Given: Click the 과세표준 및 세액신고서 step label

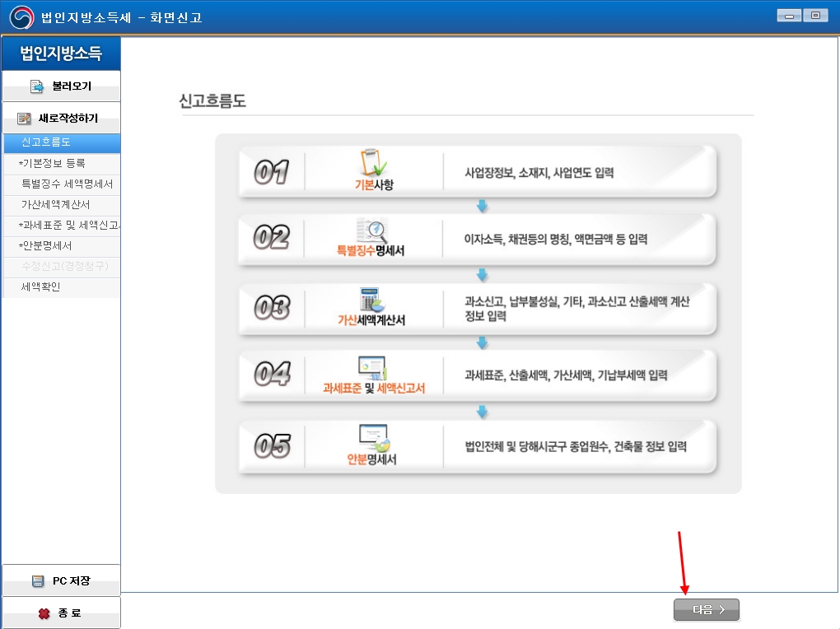Looking at the screenshot, I should click(374, 389).
